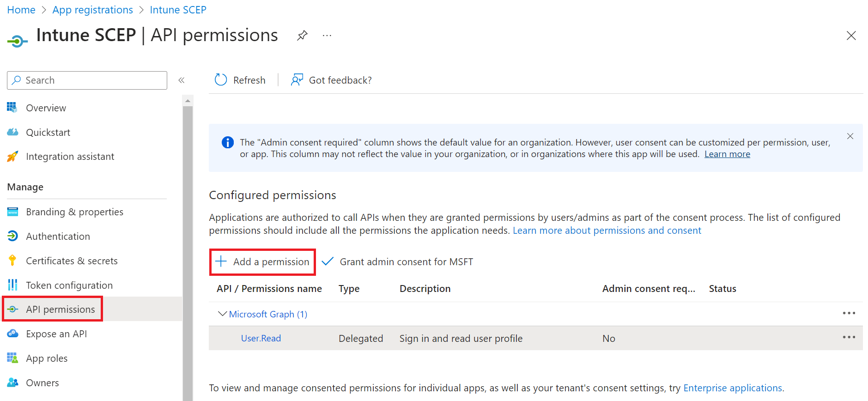Click the Type column header
868x401 pixels.
click(349, 288)
